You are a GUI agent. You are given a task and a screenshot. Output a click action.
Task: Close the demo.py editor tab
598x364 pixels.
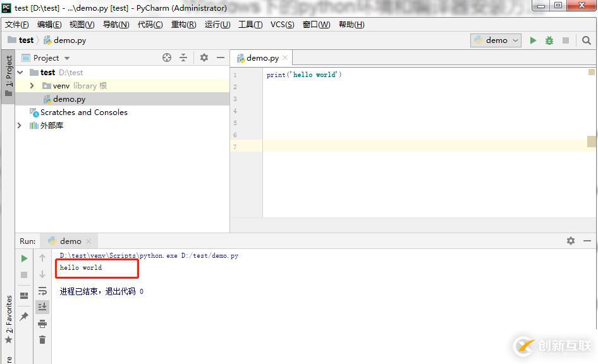tap(285, 58)
